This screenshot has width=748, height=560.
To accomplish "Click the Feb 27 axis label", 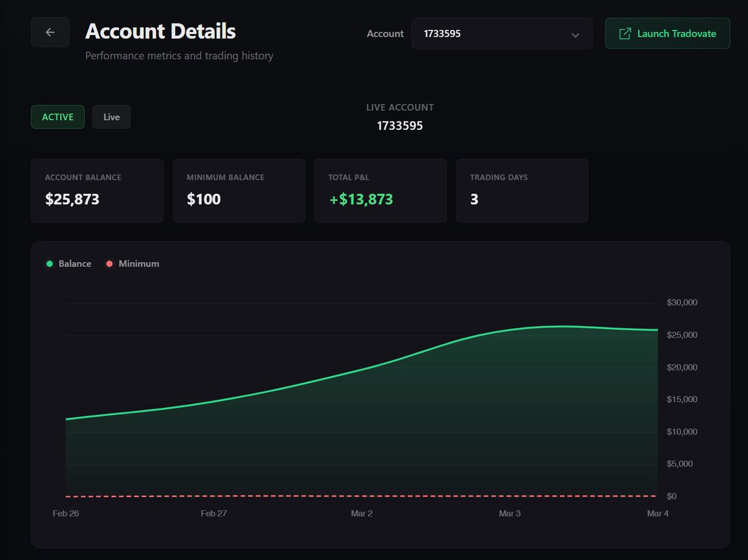I will point(214,513).
